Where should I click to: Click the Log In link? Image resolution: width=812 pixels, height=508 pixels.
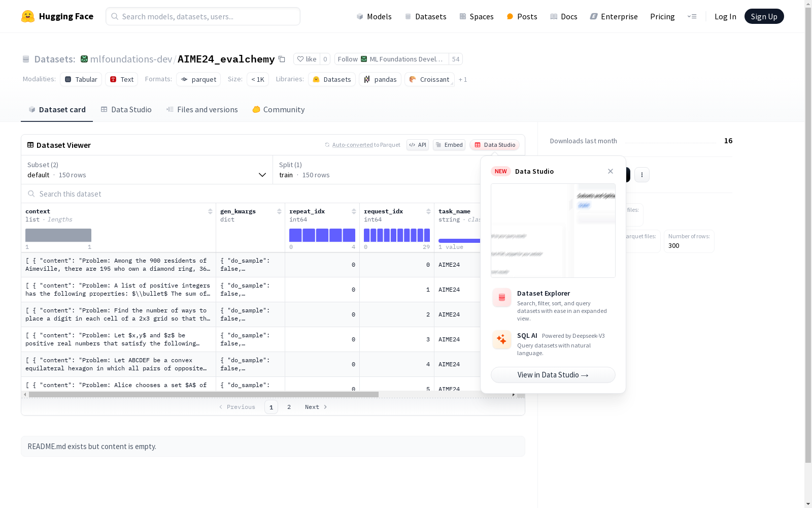(725, 16)
